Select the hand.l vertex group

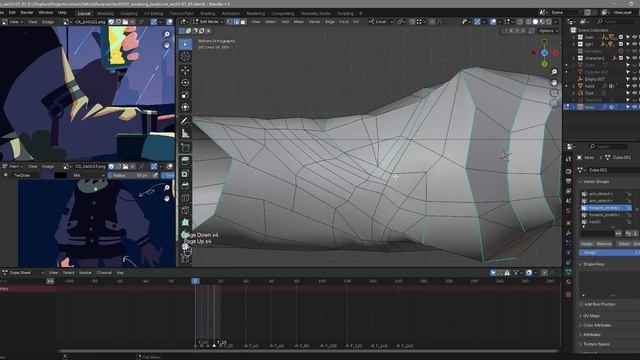pos(605,222)
